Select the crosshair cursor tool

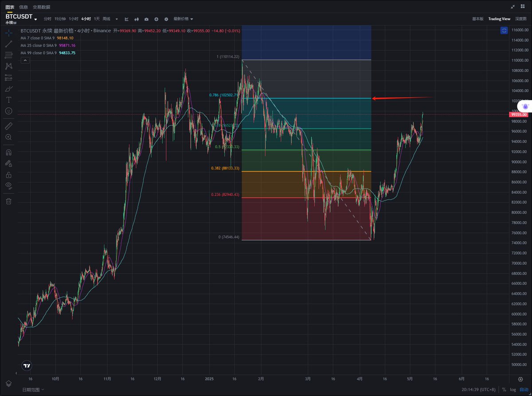click(9, 33)
